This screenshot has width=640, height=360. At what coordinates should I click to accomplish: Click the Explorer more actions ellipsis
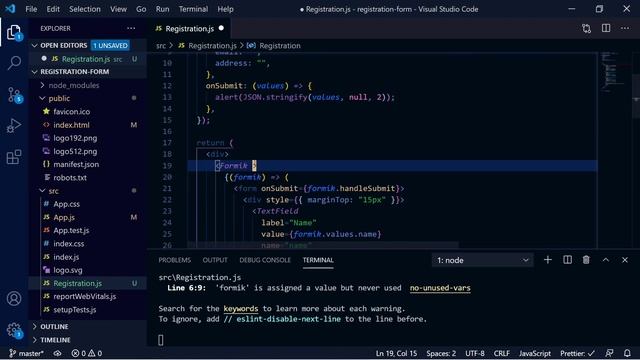pos(131,28)
